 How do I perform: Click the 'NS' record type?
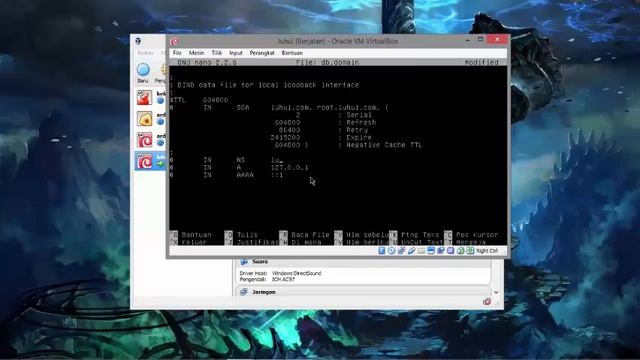(x=240, y=160)
